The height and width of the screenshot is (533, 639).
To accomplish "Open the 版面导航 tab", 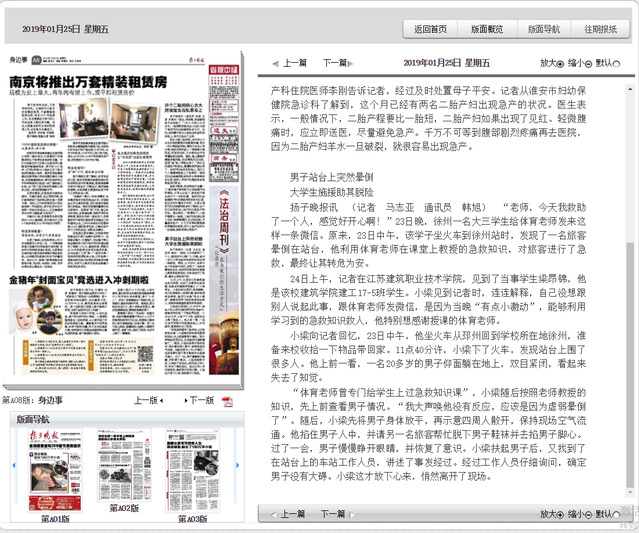I will point(544,29).
